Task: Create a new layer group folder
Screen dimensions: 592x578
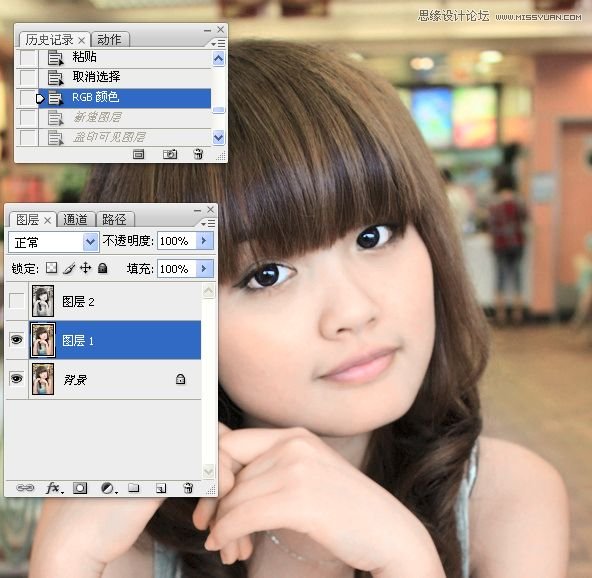Action: [x=134, y=488]
